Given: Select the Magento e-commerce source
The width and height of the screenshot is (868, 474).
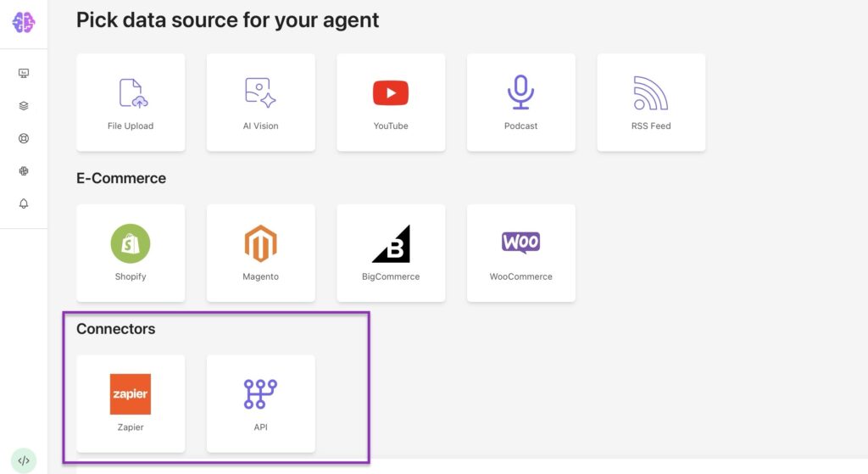Looking at the screenshot, I should [261, 253].
